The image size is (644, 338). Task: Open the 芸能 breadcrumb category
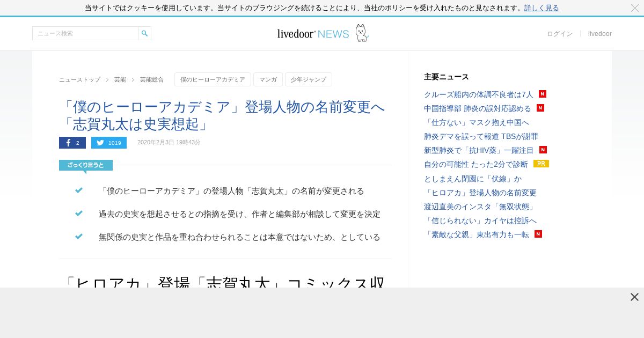[x=120, y=79]
